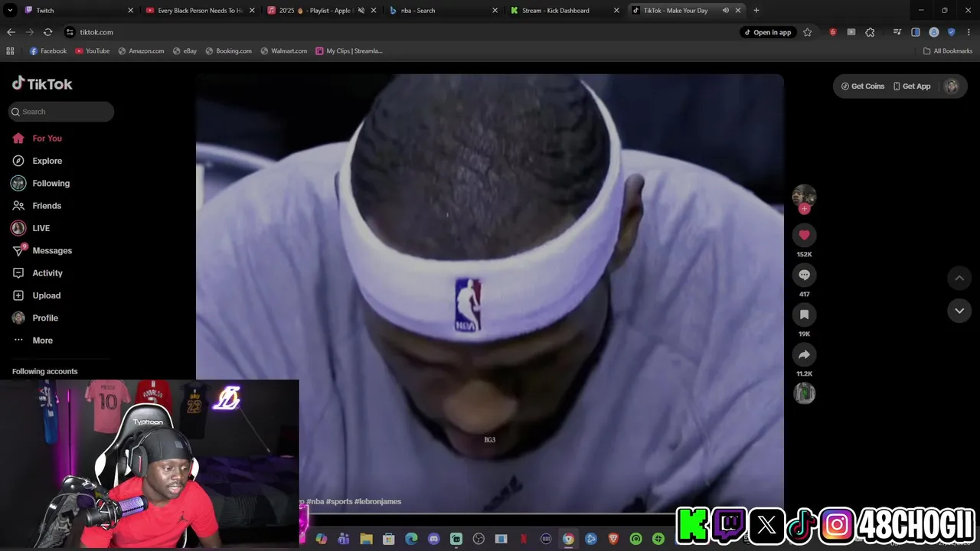Open the Extensions puzzle icon

tap(870, 32)
